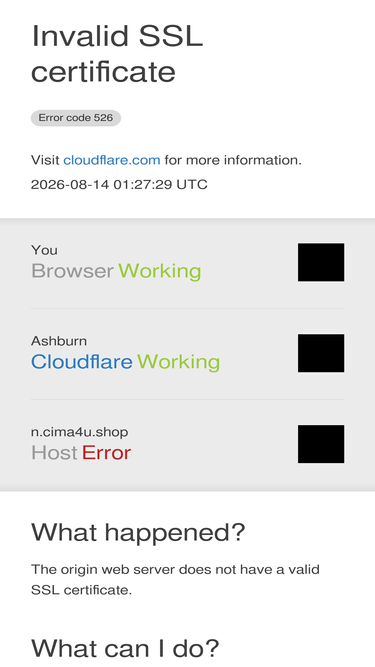This screenshot has width=375, height=667.
Task: Click the green Working text beside Cloudflare
Action: [179, 362]
